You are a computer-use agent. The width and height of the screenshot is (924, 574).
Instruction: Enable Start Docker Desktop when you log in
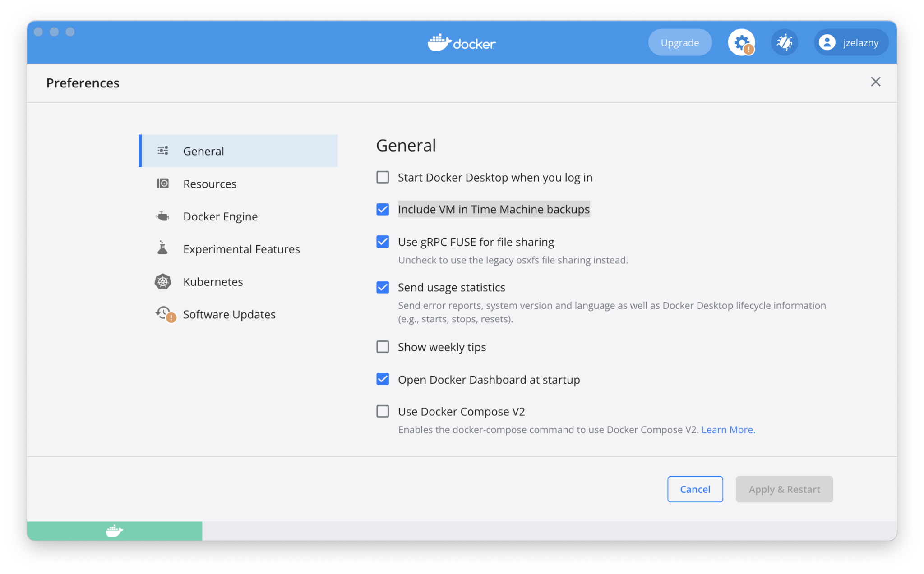point(382,177)
